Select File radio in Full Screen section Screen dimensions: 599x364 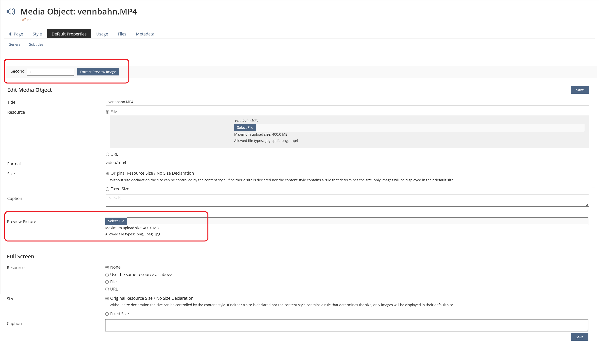tap(107, 282)
